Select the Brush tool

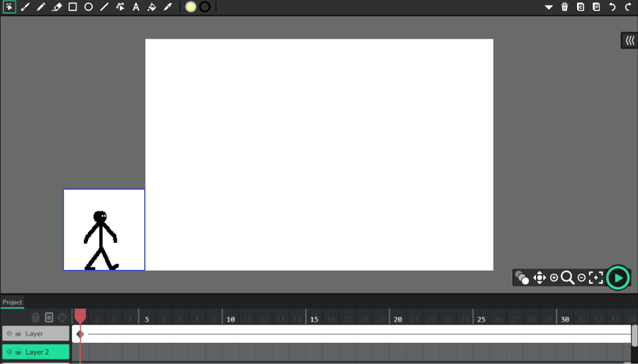pos(25,7)
